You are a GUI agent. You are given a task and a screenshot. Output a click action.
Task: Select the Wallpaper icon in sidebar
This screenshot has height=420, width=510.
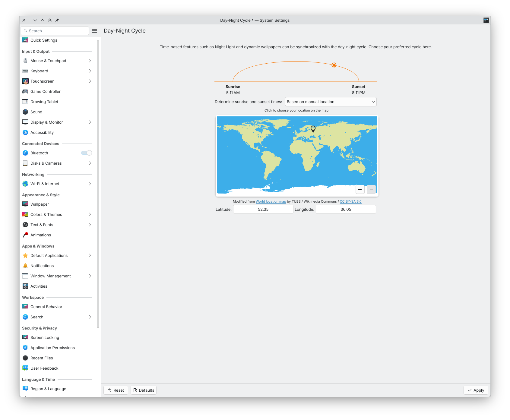[x=25, y=204]
